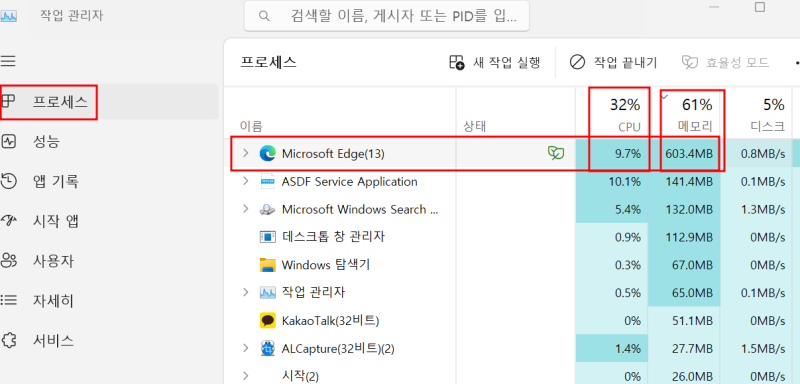
Task: Click 새 작업 실행 button
Action: [494, 63]
